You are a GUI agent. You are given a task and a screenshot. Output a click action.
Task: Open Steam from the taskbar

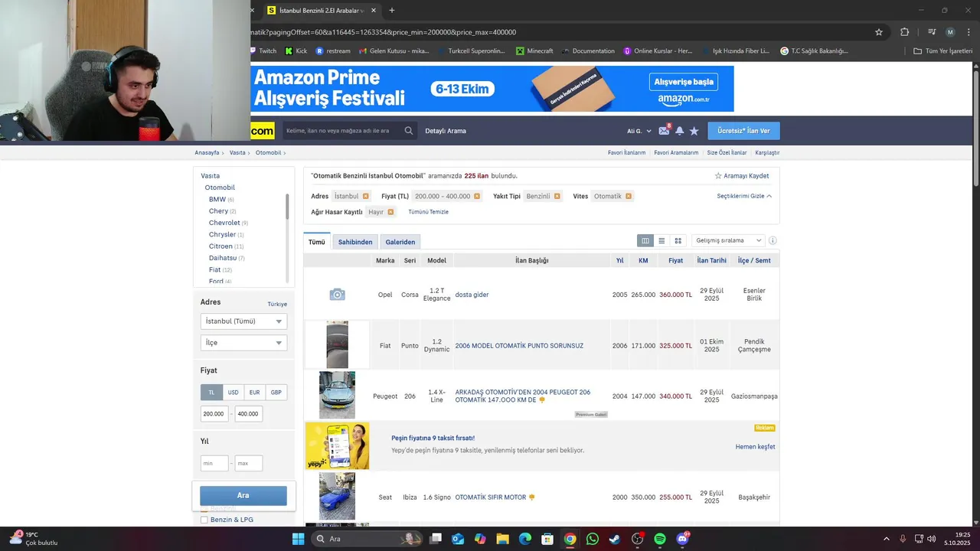(x=615, y=539)
